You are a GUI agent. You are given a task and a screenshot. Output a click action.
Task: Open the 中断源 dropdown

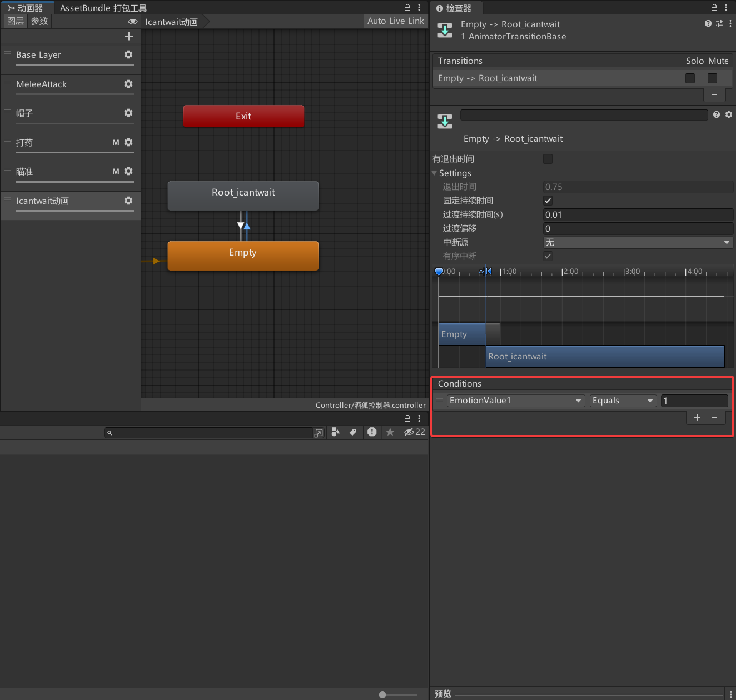pos(637,242)
